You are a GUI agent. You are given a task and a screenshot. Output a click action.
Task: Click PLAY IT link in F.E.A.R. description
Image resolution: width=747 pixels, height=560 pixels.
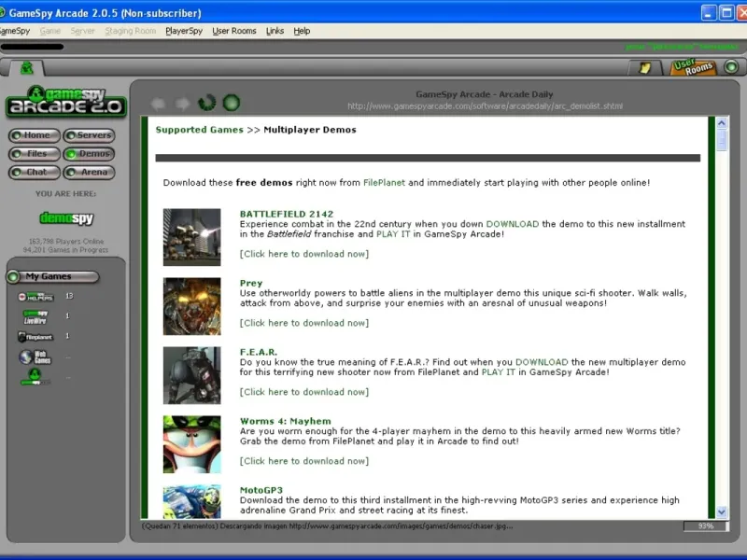[x=499, y=371]
